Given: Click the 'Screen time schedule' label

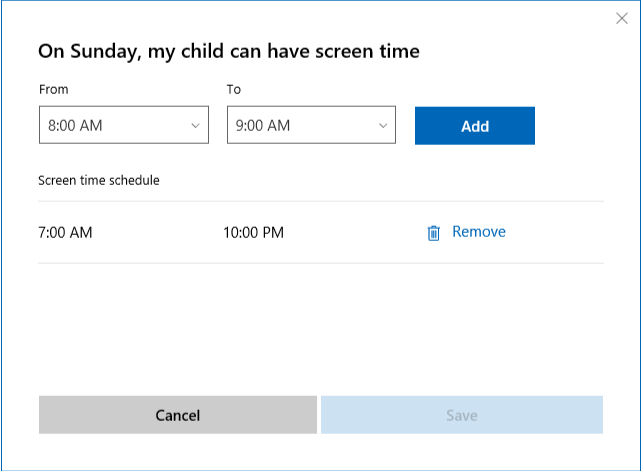Looking at the screenshot, I should click(98, 181).
